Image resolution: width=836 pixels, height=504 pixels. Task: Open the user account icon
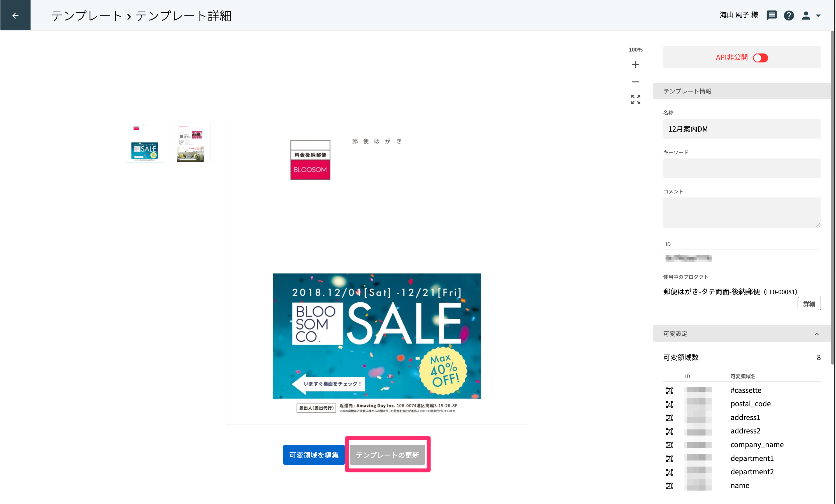click(x=806, y=16)
